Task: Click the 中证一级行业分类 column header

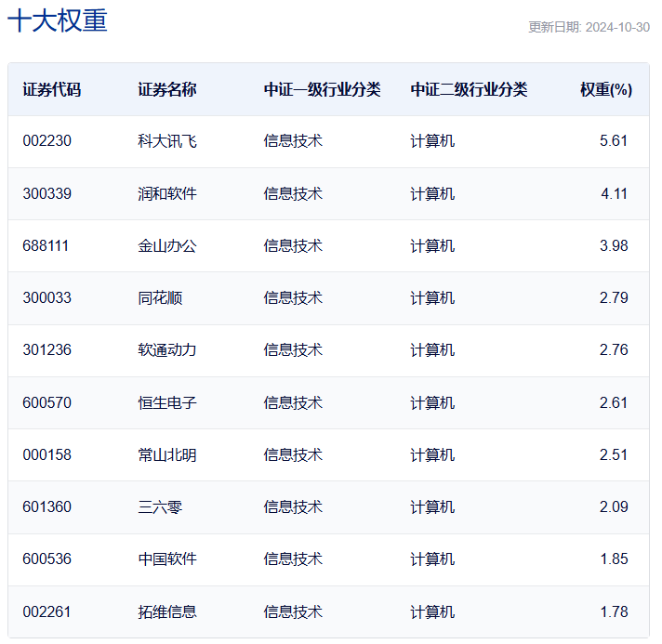Action: (322, 89)
